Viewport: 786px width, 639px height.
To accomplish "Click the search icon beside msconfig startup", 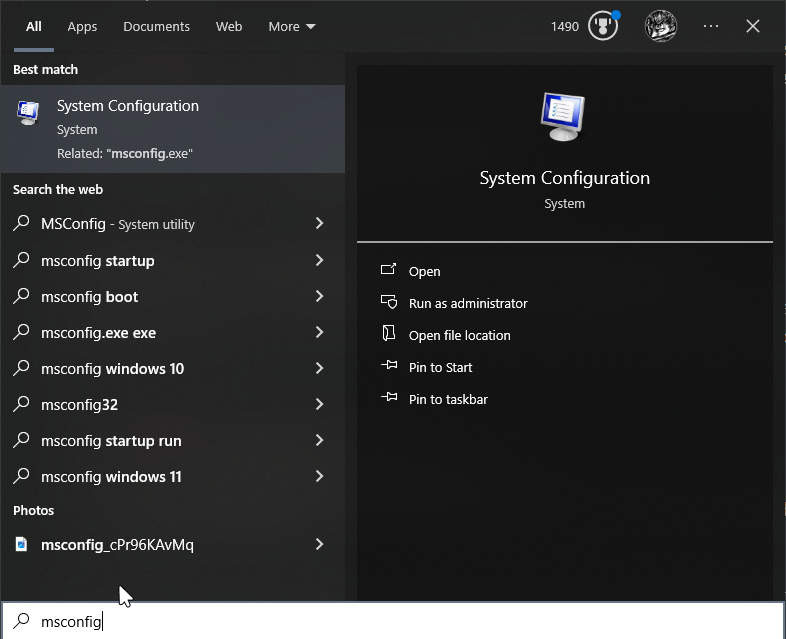I will point(21,260).
